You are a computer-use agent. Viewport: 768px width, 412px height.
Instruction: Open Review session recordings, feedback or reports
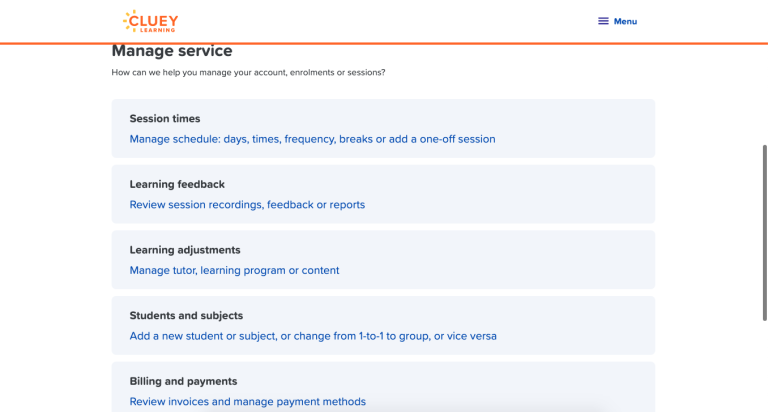(247, 205)
